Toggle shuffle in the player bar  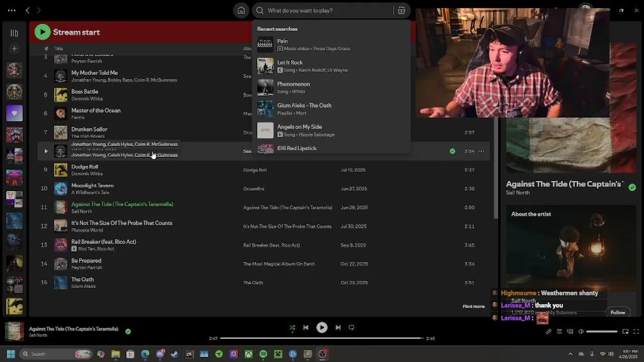click(292, 327)
